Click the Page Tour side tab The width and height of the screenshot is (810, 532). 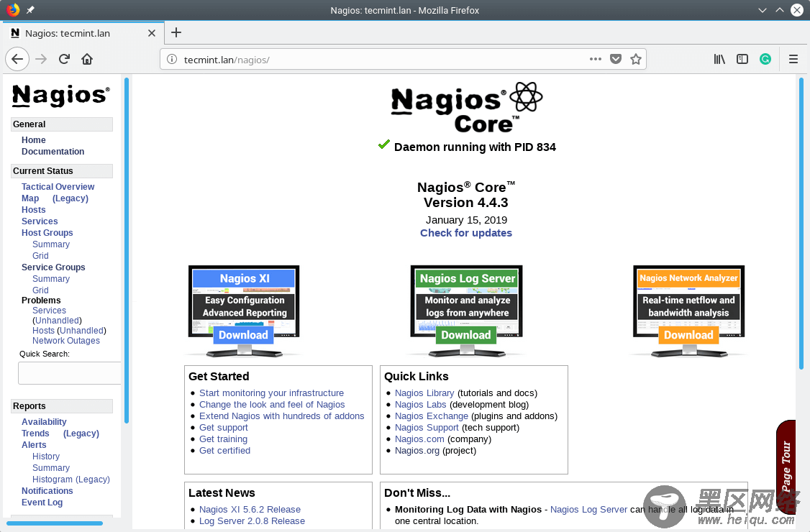786,467
